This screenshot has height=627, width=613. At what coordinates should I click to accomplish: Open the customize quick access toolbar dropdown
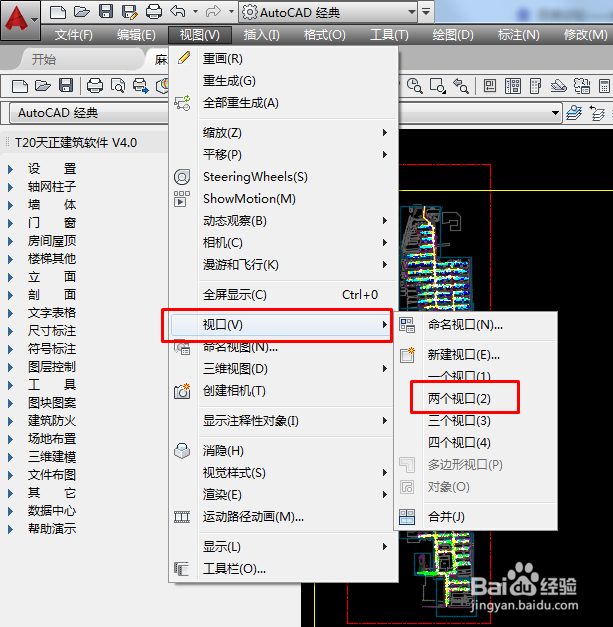pyautogui.click(x=426, y=12)
